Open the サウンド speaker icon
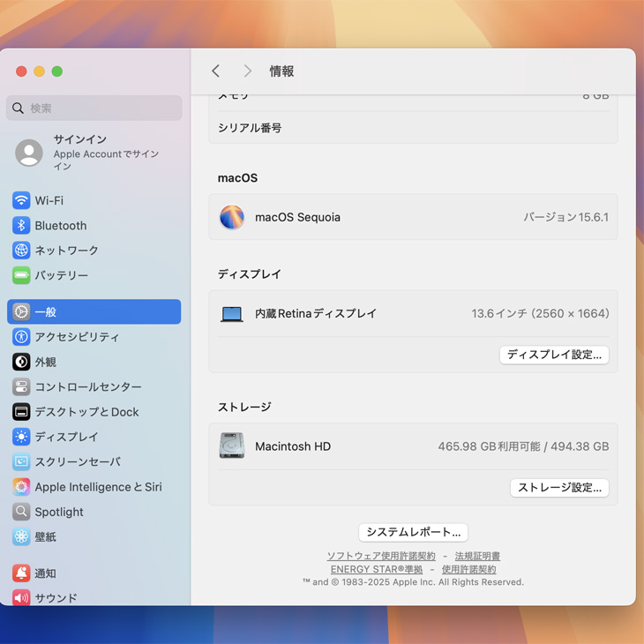644x644 pixels. click(x=21, y=597)
